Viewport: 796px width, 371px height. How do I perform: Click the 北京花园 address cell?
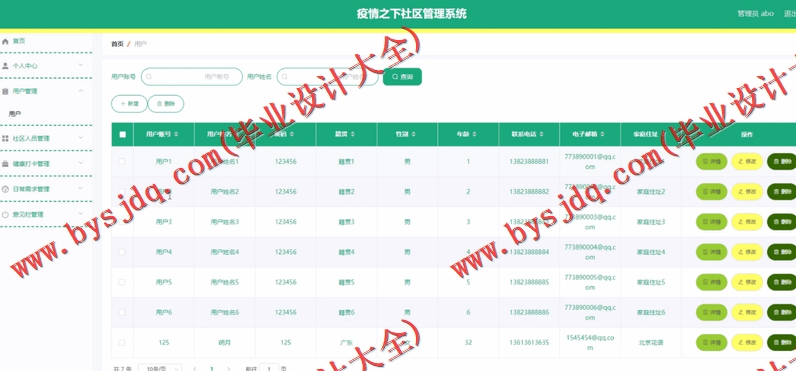[651, 343]
